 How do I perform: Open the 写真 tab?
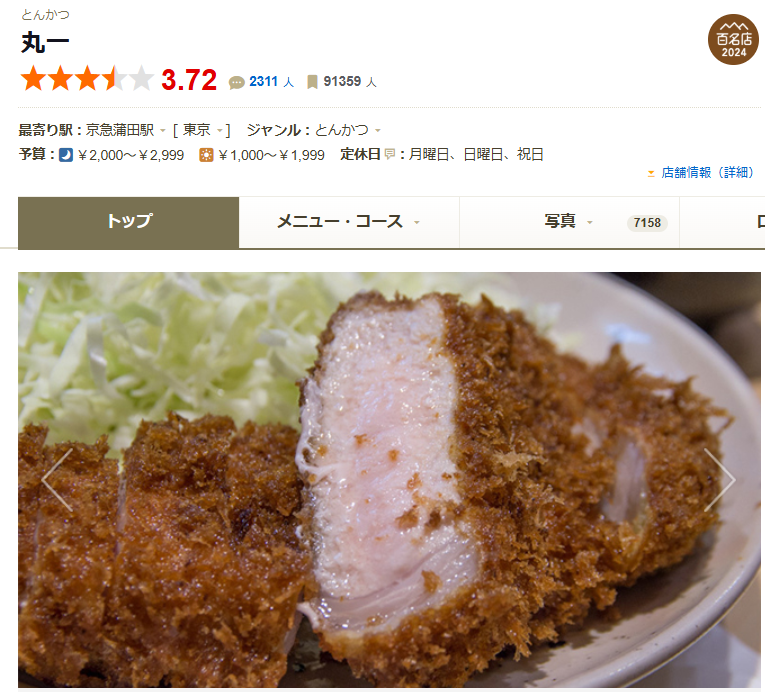[569, 223]
